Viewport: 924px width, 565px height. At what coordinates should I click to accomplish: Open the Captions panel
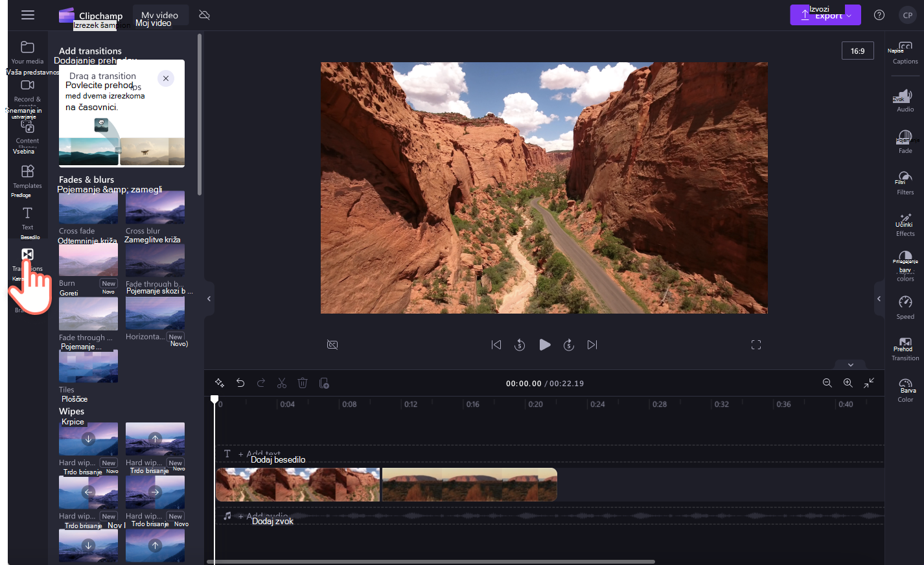coord(905,53)
